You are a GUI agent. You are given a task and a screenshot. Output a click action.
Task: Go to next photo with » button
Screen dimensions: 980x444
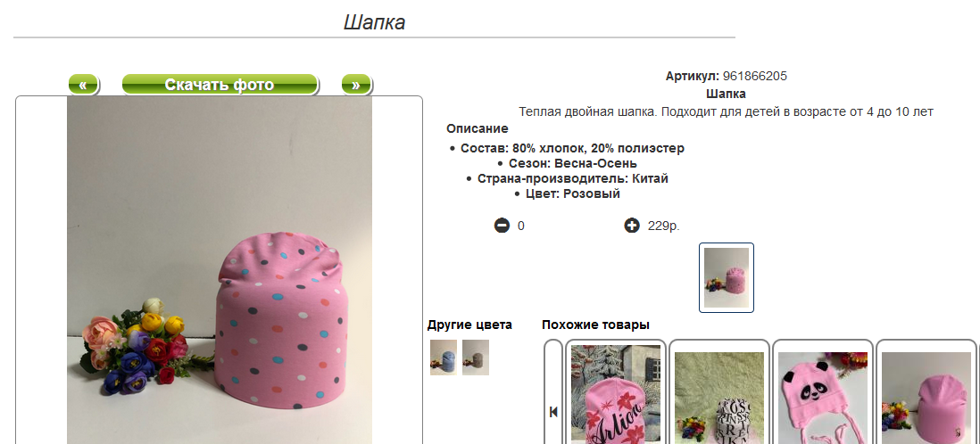point(356,85)
